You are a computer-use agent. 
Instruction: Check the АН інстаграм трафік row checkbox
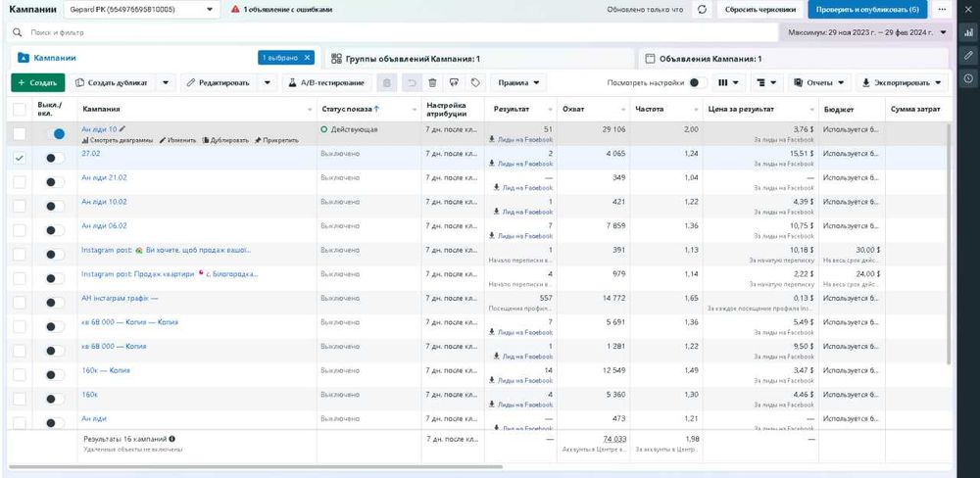pos(20,303)
